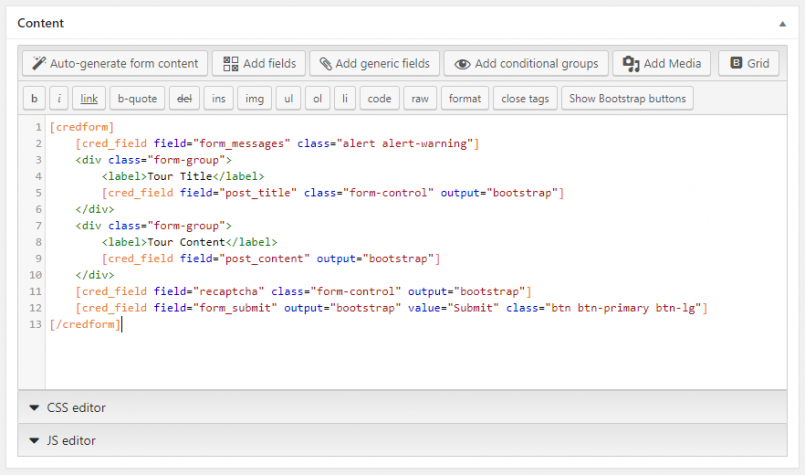This screenshot has height=475, width=805.
Task: Insert unordered list with ul button
Action: 289,98
